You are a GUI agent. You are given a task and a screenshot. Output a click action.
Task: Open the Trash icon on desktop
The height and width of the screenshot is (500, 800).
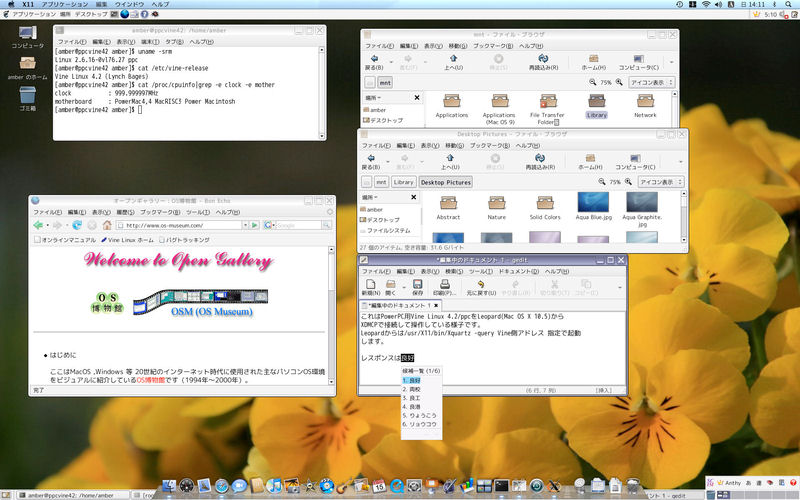(x=28, y=98)
